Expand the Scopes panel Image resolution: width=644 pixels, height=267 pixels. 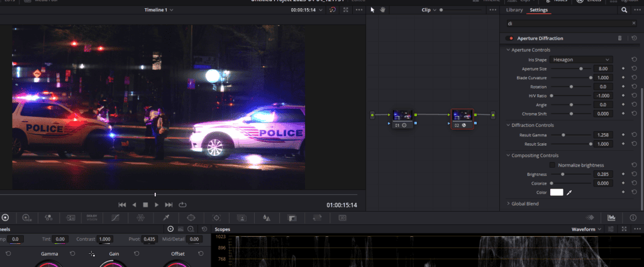coord(625,229)
